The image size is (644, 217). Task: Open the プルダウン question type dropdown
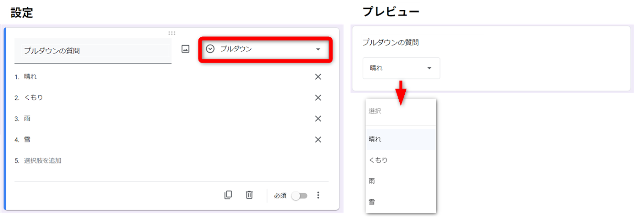[x=265, y=49]
